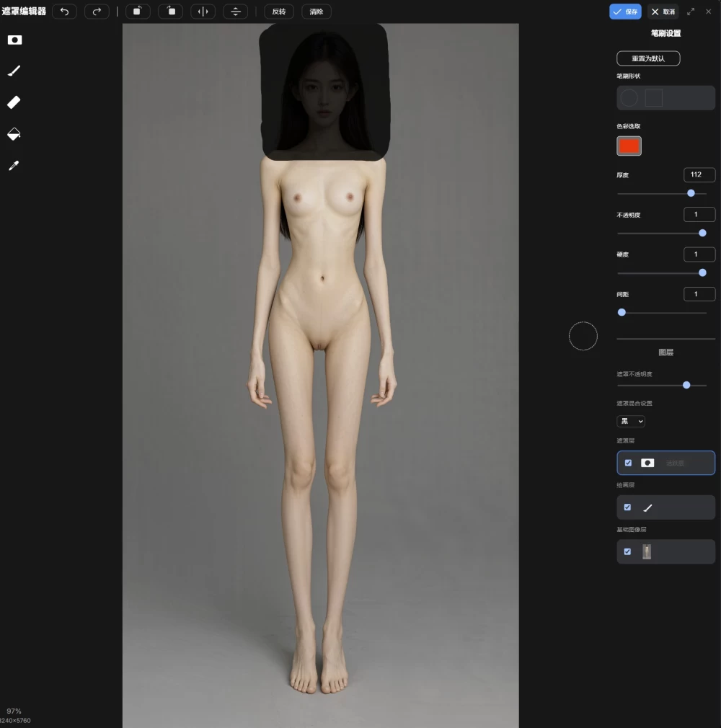Click the 反转 invert button

(x=279, y=12)
